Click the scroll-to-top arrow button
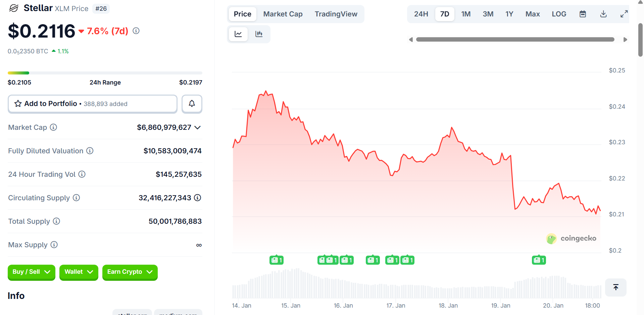This screenshot has height=315, width=644. 615,287
